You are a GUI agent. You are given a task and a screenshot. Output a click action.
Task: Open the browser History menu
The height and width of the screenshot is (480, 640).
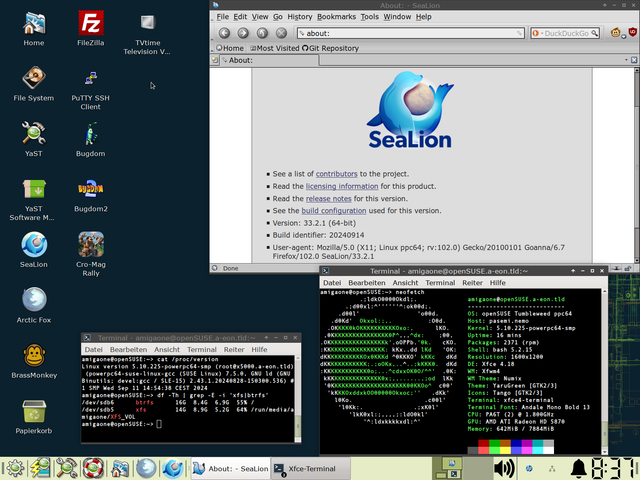click(x=300, y=17)
